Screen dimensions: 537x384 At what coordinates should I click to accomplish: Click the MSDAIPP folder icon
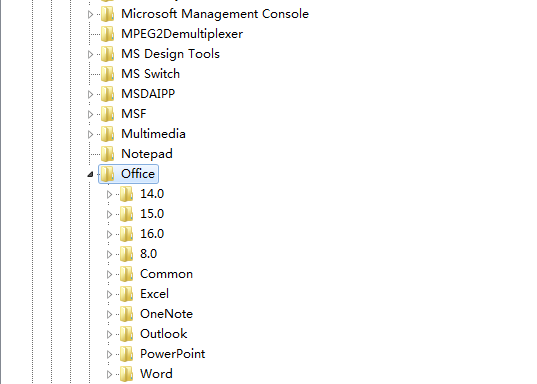(x=108, y=94)
